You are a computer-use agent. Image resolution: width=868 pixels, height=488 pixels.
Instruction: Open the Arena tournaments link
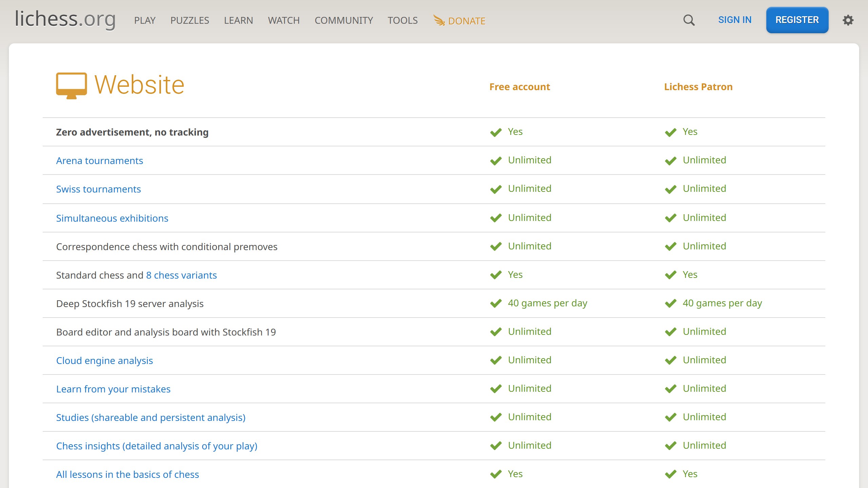point(99,161)
